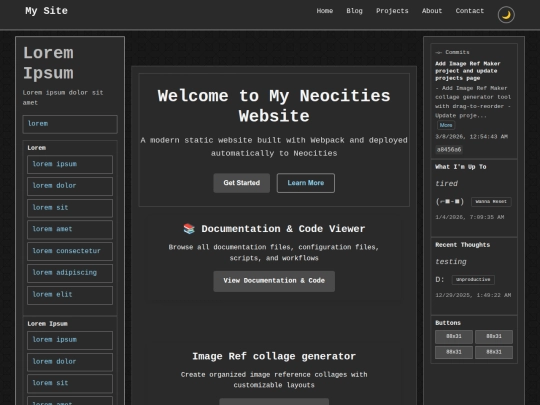Viewport: 540px width, 405px height.
Task: Select lorem adipiscing in the sidebar
Action: pos(70,273)
